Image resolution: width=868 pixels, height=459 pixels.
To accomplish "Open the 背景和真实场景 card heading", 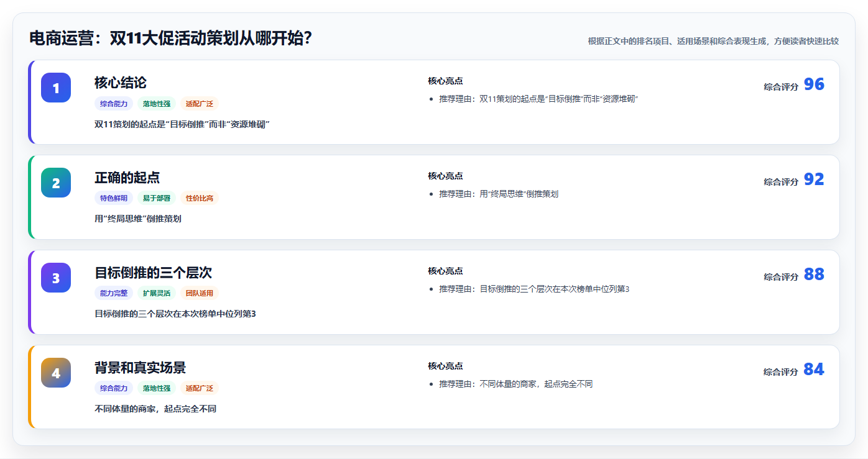I will click(x=140, y=368).
